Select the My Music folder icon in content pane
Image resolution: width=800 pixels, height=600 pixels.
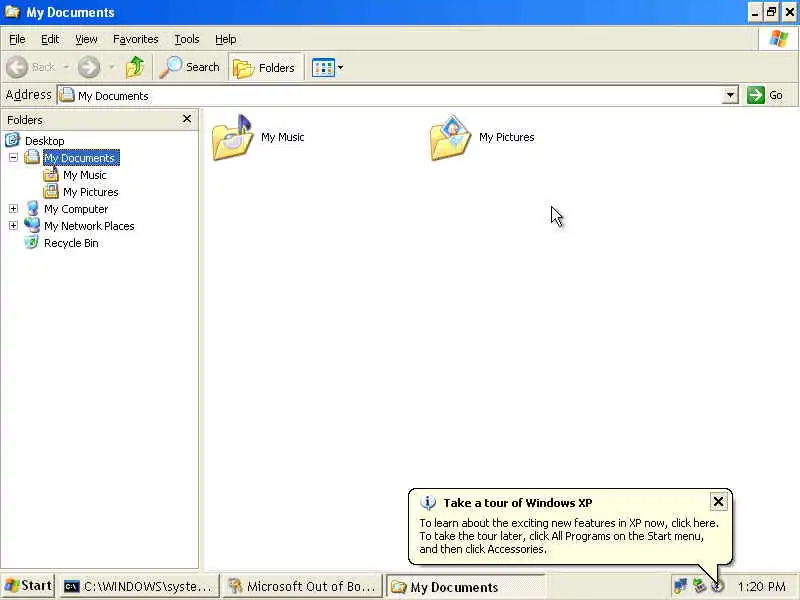(x=233, y=138)
